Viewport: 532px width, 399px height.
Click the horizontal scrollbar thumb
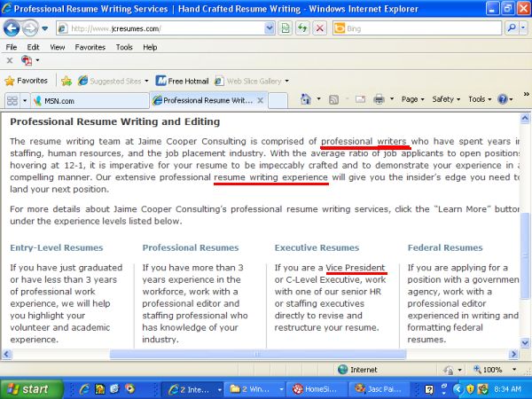click(x=258, y=354)
